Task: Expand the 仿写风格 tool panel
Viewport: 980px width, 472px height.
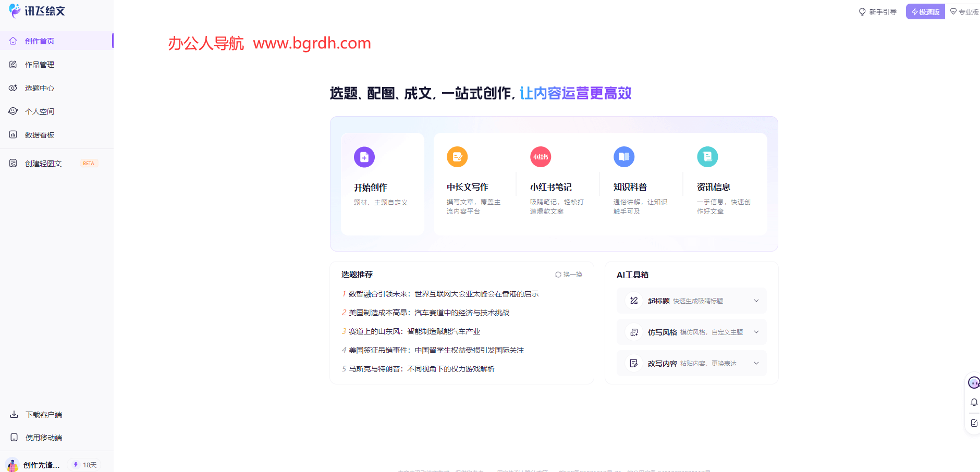Action: [756, 332]
